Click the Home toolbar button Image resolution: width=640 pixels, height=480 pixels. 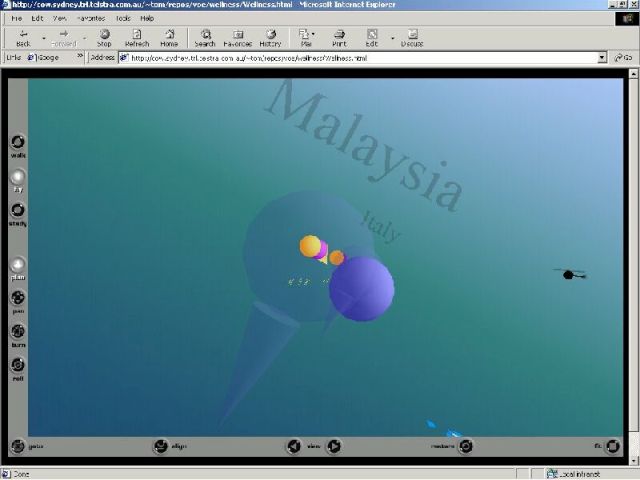tap(169, 38)
